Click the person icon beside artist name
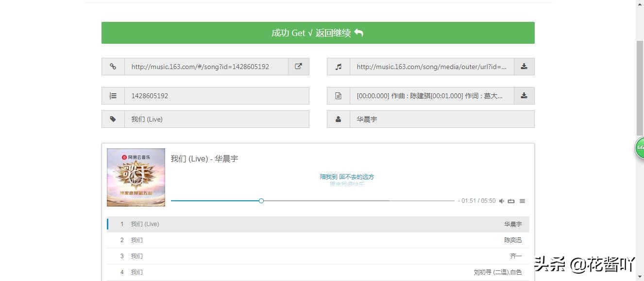This screenshot has width=644, height=281. [339, 119]
